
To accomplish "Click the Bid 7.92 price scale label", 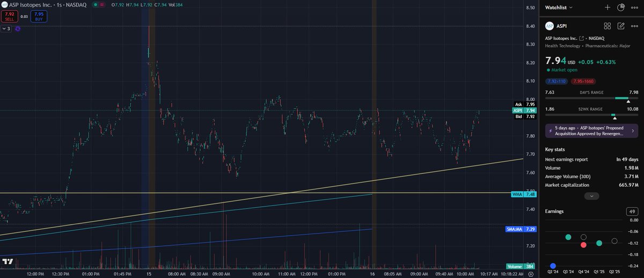I will click(524, 116).
